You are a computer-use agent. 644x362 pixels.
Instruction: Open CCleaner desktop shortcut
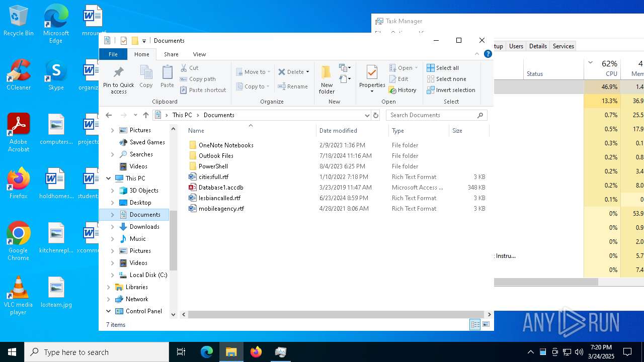pos(19,75)
